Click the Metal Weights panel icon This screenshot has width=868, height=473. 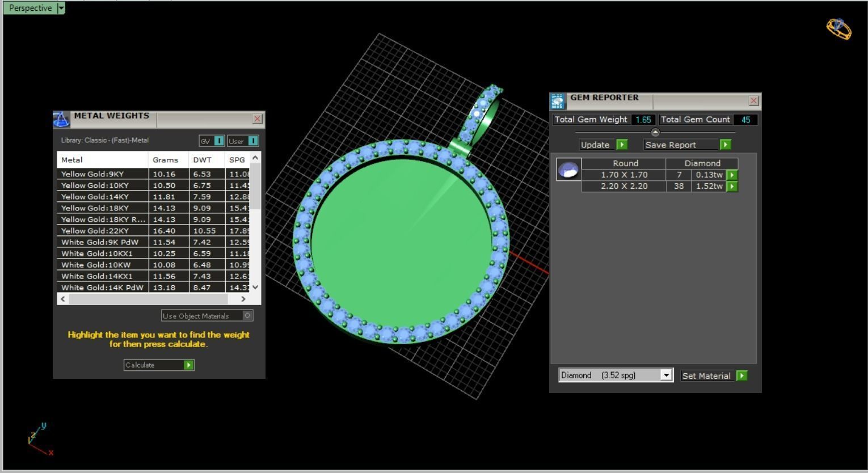(61, 119)
